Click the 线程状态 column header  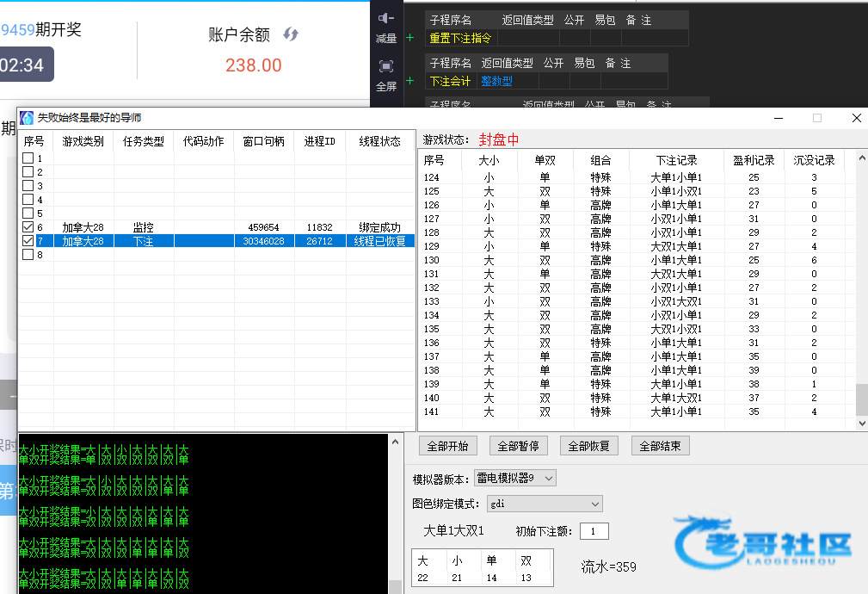379,141
